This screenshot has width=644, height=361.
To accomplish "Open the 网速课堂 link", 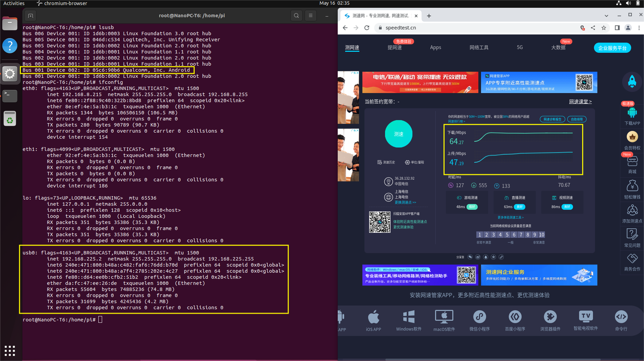I will (580, 101).
